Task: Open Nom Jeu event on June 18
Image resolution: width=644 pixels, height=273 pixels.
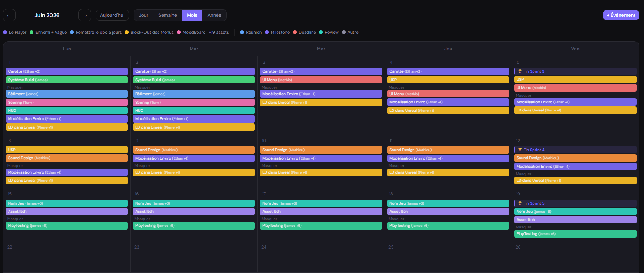Action: point(448,203)
